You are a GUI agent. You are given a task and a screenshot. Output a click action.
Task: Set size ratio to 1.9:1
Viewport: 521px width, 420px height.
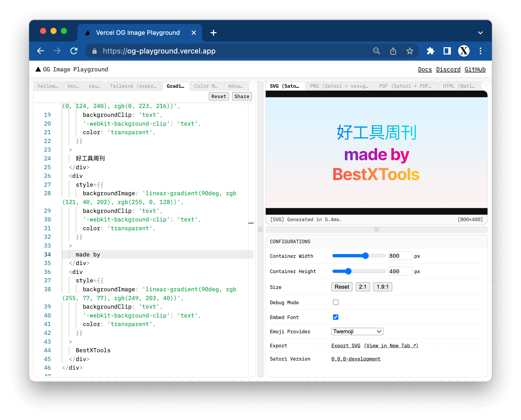pos(383,287)
